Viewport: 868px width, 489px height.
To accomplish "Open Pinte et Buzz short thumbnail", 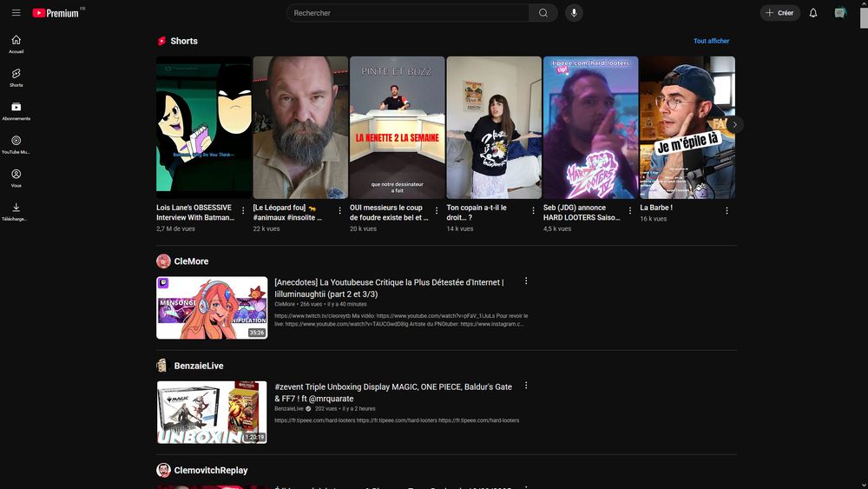I will coord(397,128).
